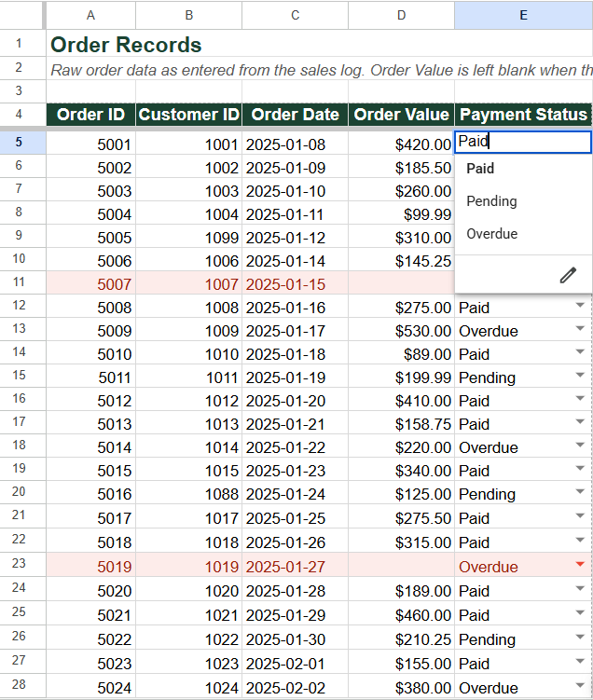Select row 5 header number

pyautogui.click(x=19, y=143)
